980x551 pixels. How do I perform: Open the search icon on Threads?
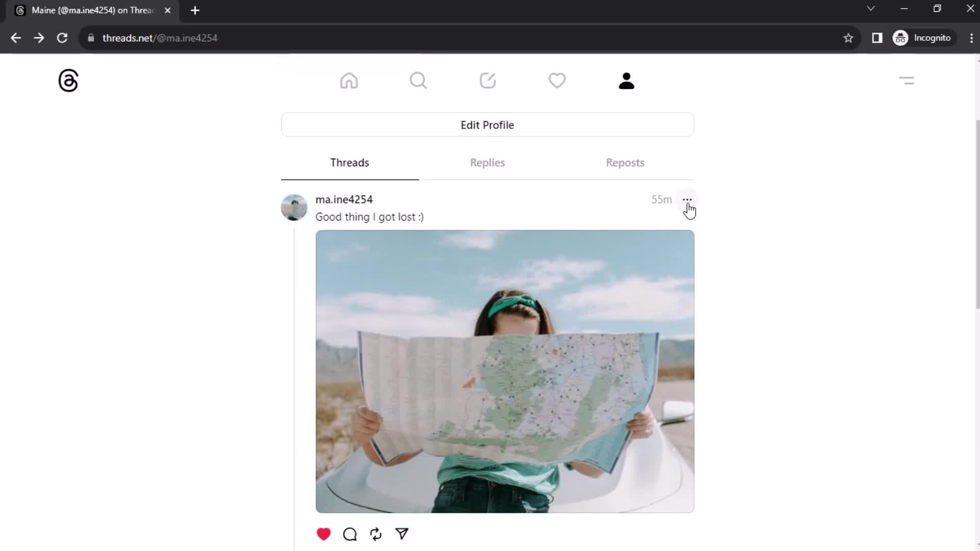coord(418,80)
